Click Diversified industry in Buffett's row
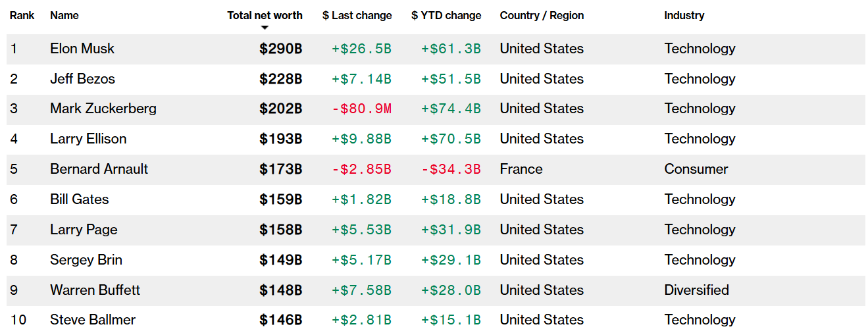868x335 pixels. 696,290
